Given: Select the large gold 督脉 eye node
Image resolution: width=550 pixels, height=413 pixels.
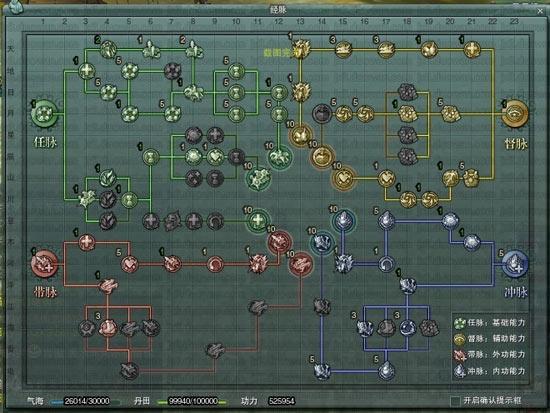Looking at the screenshot, I should click(x=515, y=113).
